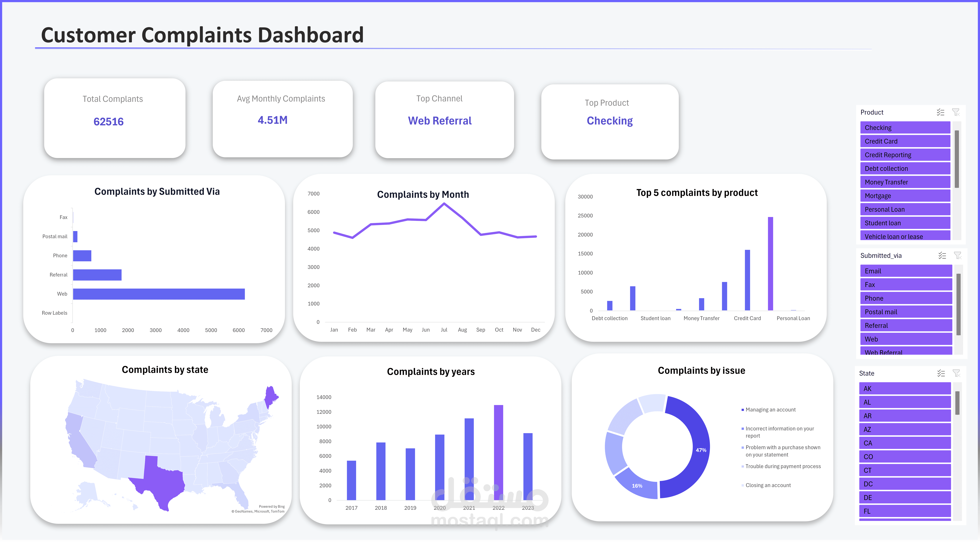This screenshot has height=542, width=980.
Task: Click Managing an account legend swatch
Action: pos(743,410)
